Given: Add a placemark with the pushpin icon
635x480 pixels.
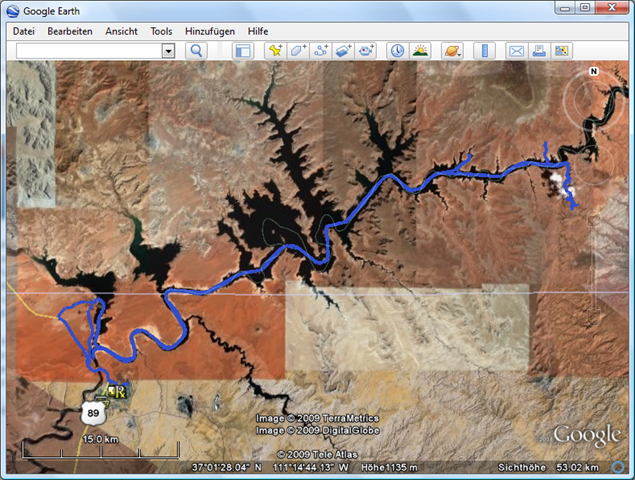Looking at the screenshot, I should pos(275,50).
